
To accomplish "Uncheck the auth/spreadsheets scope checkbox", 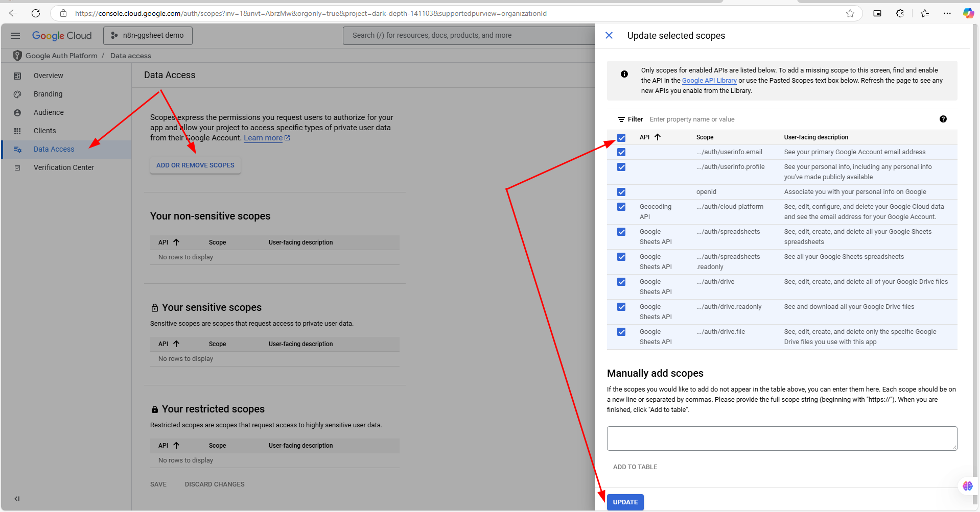I will point(621,232).
